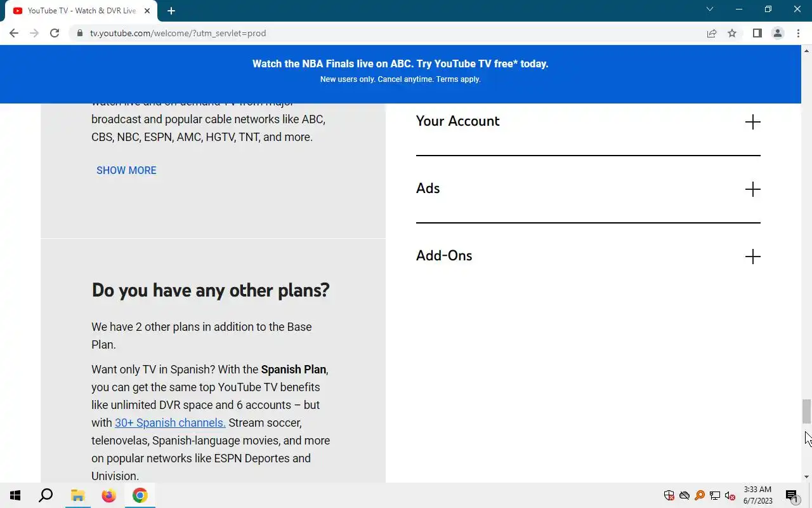Viewport: 812px width, 508px height.
Task: Select the YouTube TV browser tab
Action: pos(82,11)
